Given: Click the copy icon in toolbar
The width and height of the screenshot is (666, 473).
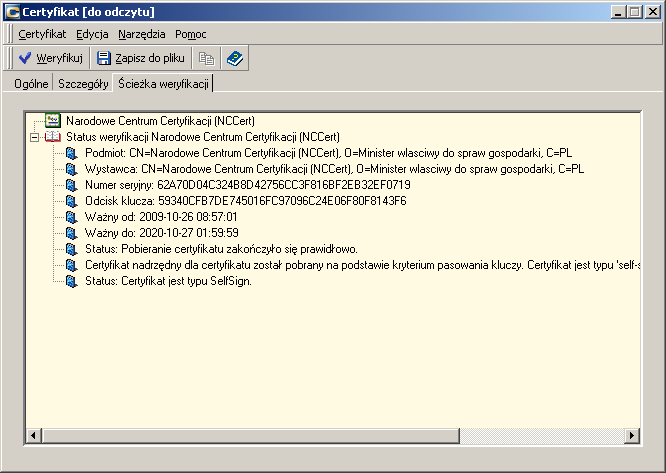Looking at the screenshot, I should pyautogui.click(x=206, y=58).
